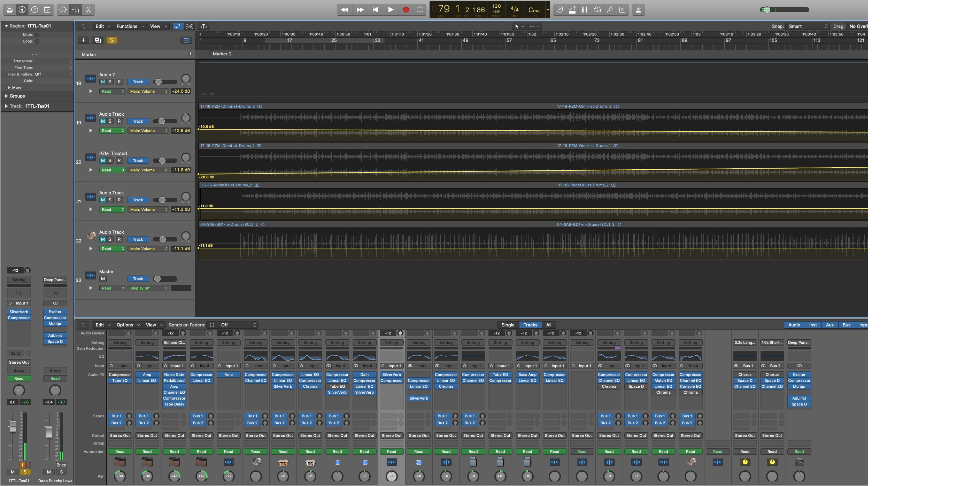Record-enable the track 19 Audio Track
This screenshot has height=486, width=980.
(119, 121)
